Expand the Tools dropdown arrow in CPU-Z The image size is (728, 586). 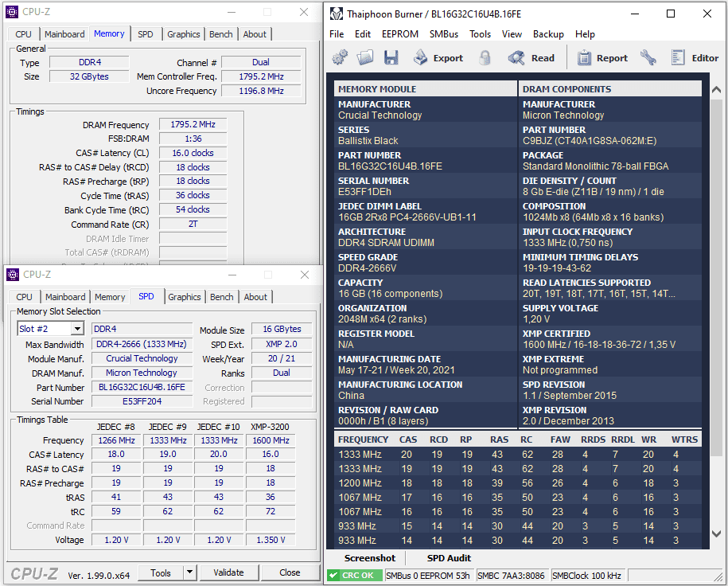pyautogui.click(x=189, y=573)
